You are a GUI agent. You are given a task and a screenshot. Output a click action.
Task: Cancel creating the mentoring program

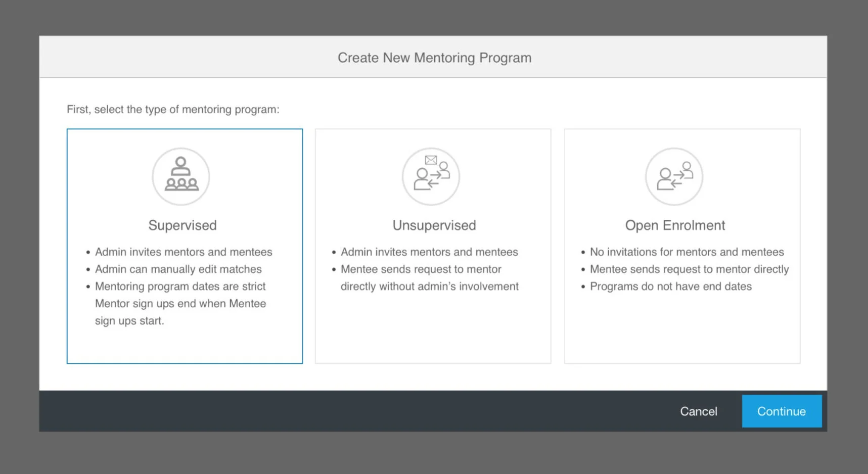699,411
